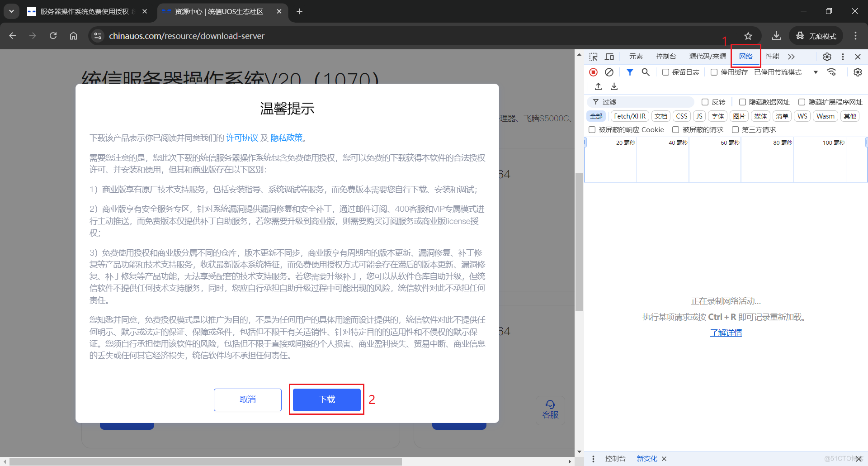Open DevTools customize three-dot menu
This screenshot has width=868, height=466.
[x=843, y=57]
